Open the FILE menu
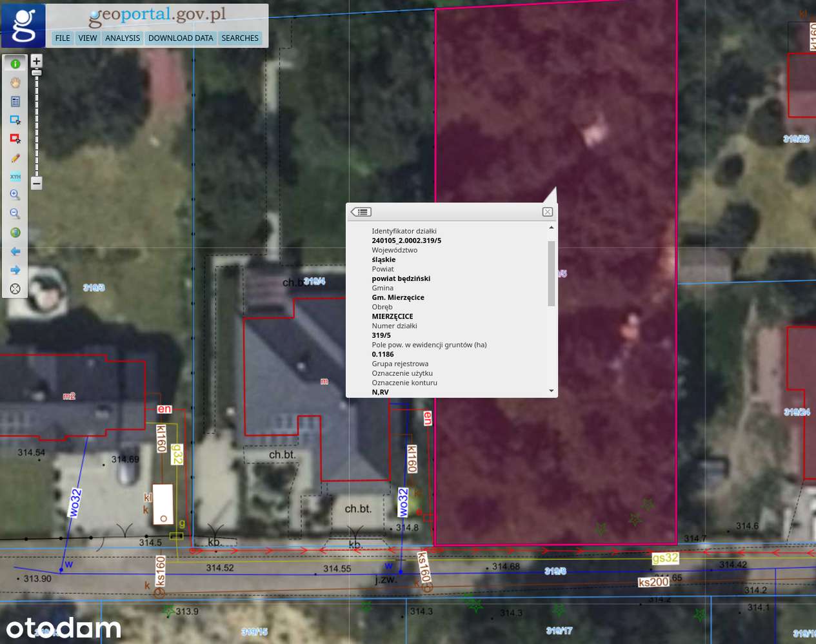The image size is (816, 644). [63, 38]
